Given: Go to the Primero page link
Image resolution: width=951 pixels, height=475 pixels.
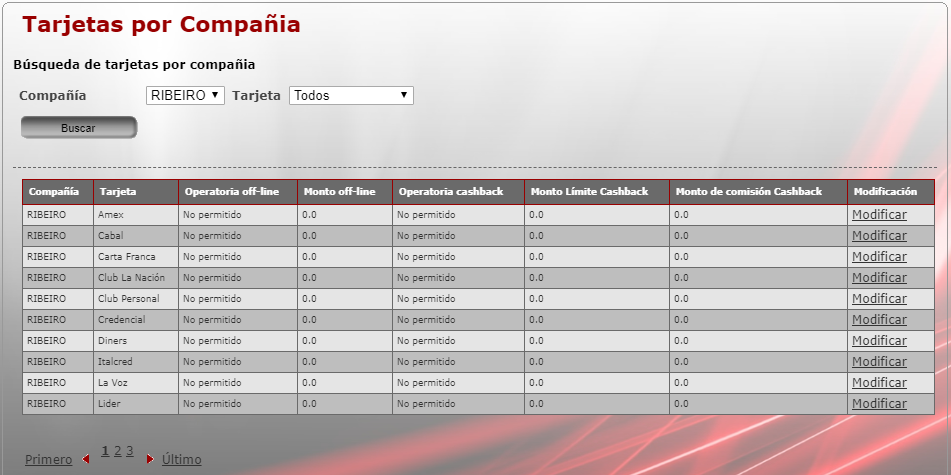Looking at the screenshot, I should pyautogui.click(x=49, y=460).
